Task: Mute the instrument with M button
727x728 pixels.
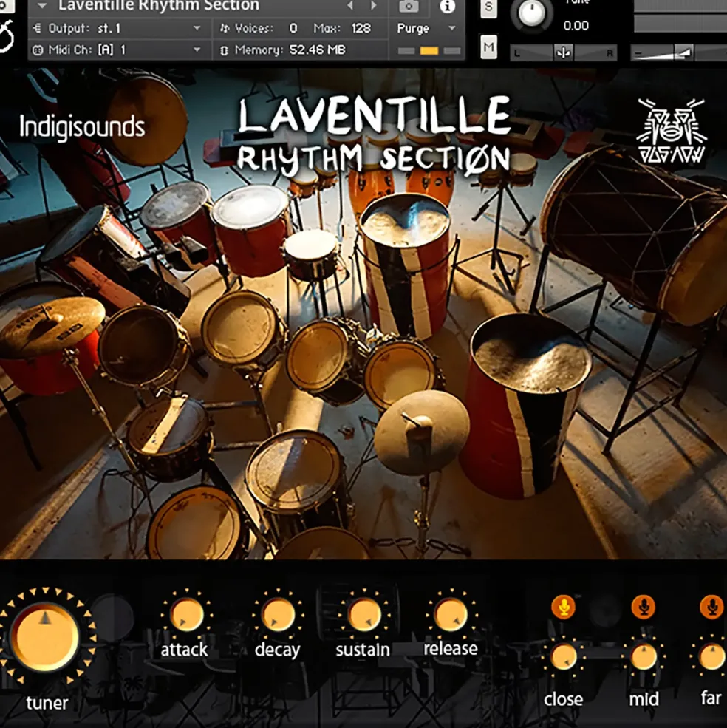Action: point(488,47)
